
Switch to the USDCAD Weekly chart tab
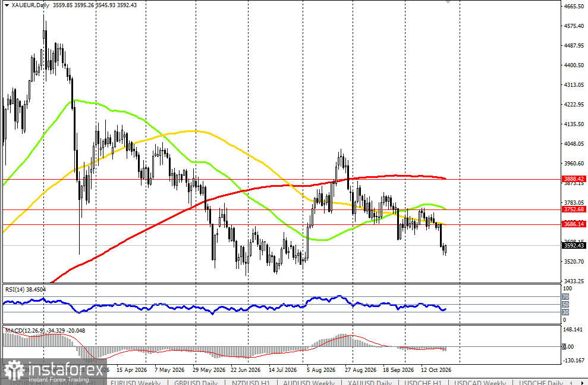click(480, 383)
